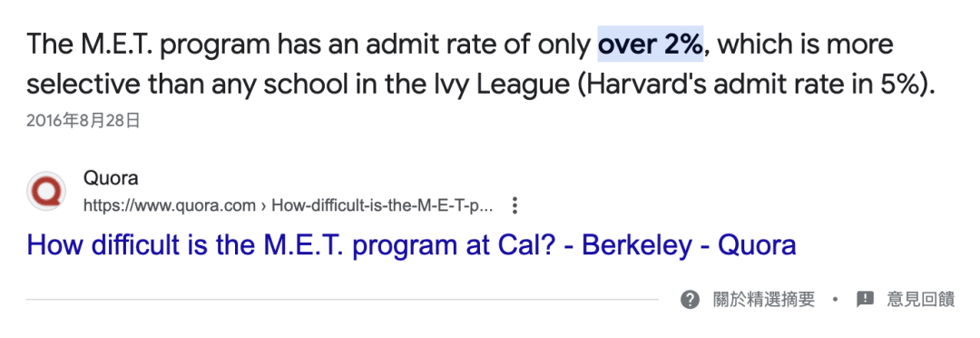Click the question mark help icon

pyautogui.click(x=690, y=299)
